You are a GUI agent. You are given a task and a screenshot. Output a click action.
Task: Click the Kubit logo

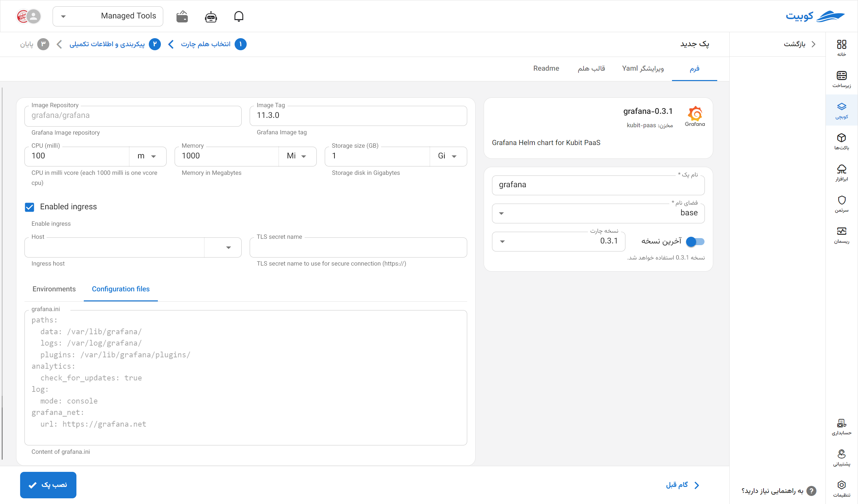(x=815, y=16)
